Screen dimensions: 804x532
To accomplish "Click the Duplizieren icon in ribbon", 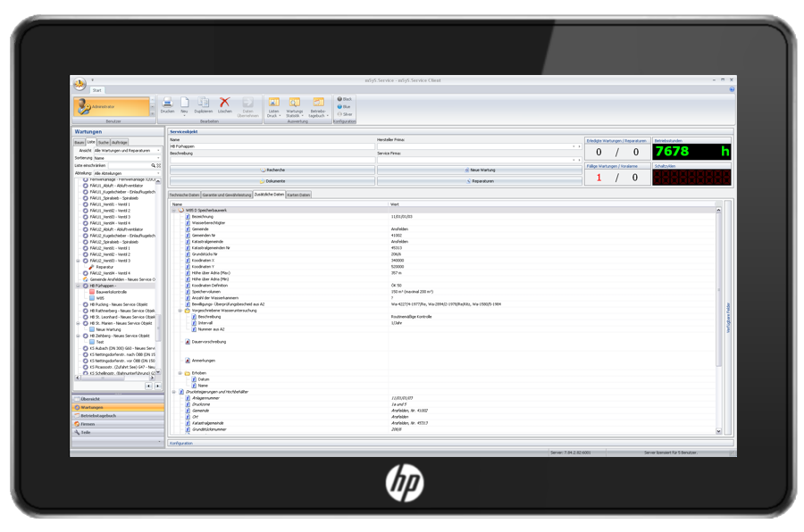I will 204,103.
